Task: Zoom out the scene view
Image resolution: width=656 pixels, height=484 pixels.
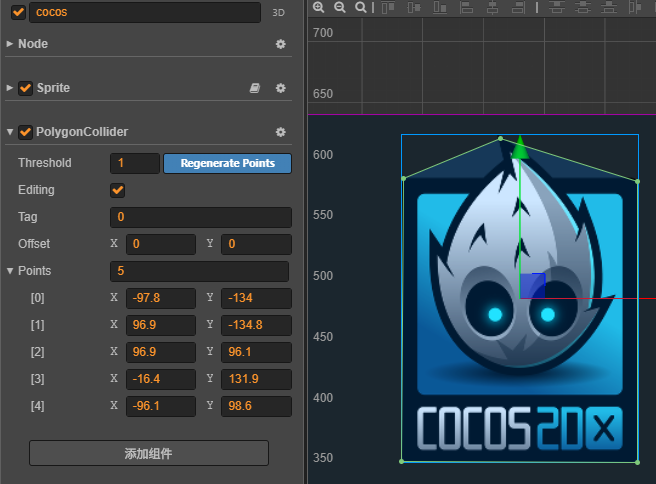Action: (x=340, y=7)
